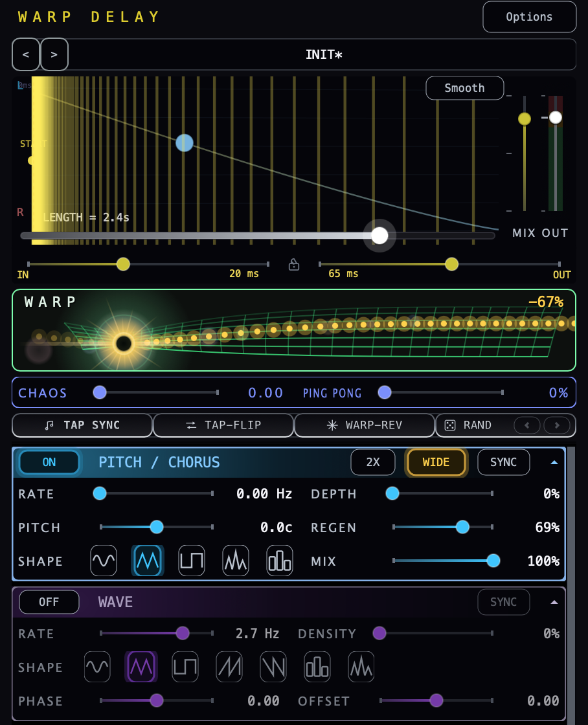The height and width of the screenshot is (725, 588).
Task: Click the START marker handle
Action: pos(31,161)
